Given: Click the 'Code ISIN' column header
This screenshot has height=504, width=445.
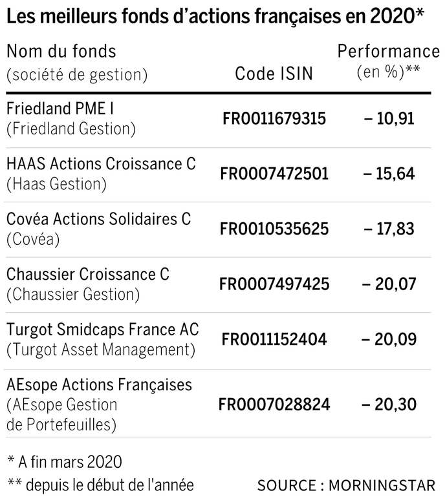Looking at the screenshot, I should 274,74.
